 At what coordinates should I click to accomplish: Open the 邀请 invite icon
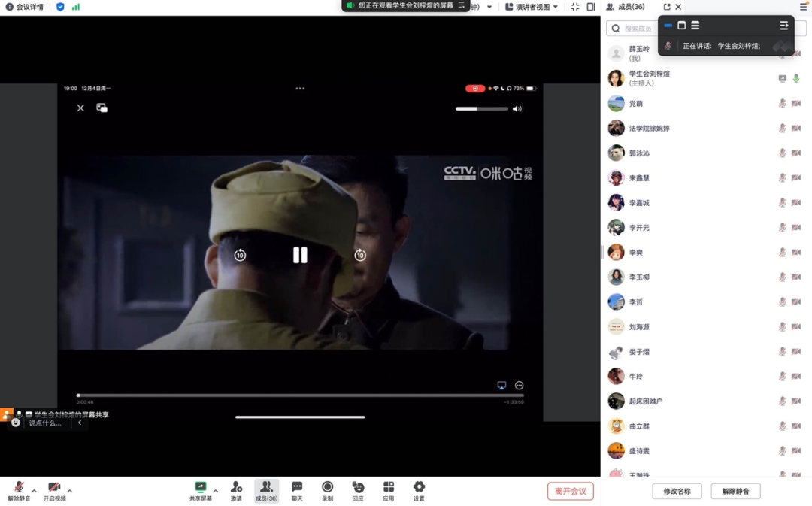click(x=236, y=489)
